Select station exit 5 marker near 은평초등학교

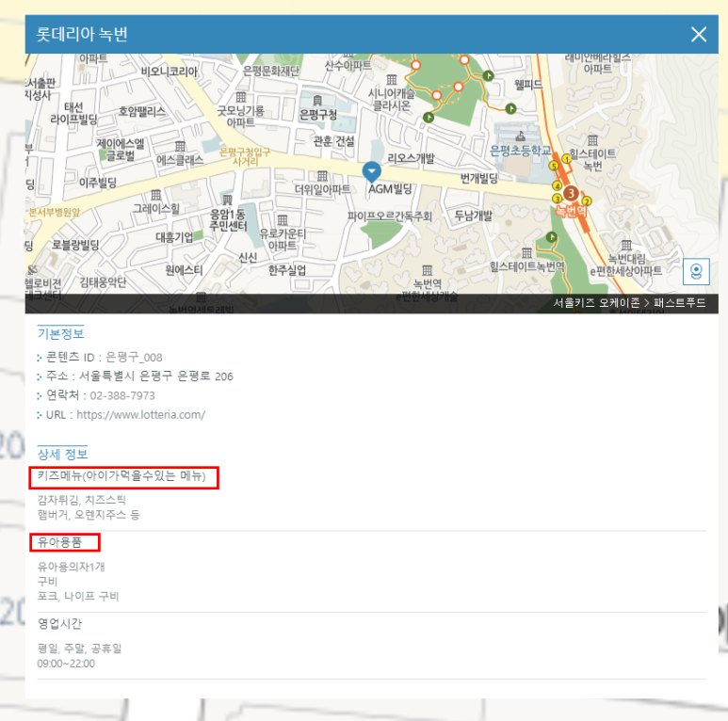pyautogui.click(x=554, y=166)
